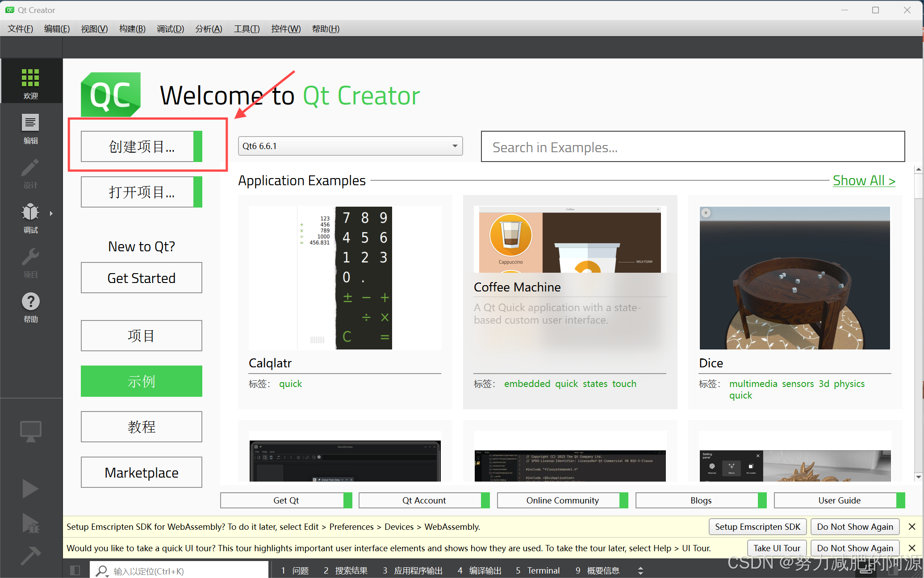Open the 编辑(E) menu

(x=57, y=29)
